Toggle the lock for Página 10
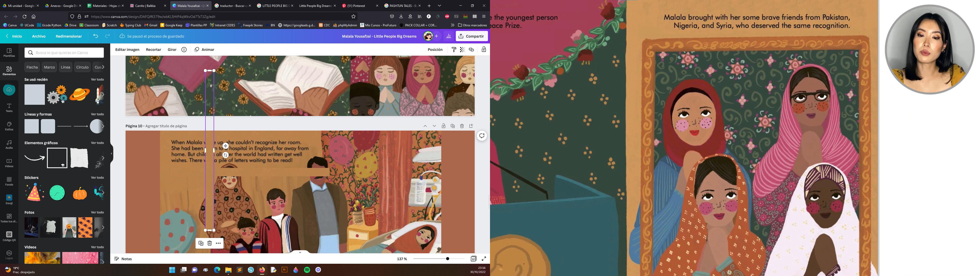Viewport: 980px width, 276px height. click(444, 126)
